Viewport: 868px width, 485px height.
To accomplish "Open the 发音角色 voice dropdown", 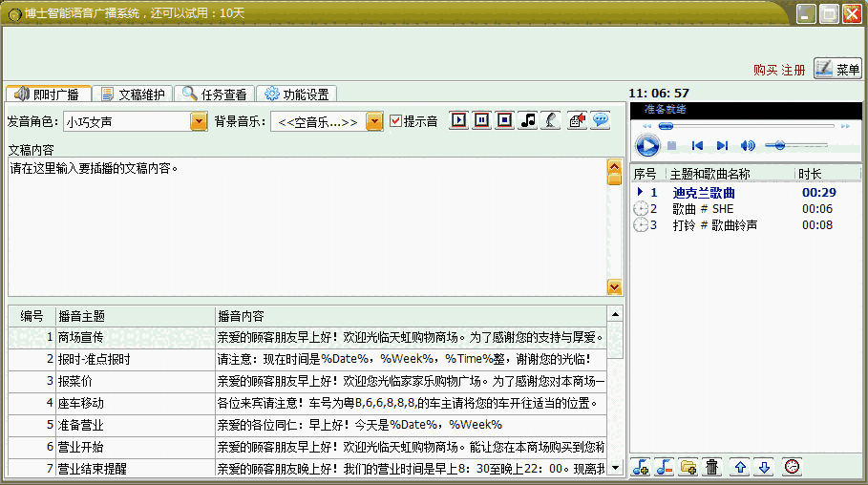I will click(x=199, y=121).
